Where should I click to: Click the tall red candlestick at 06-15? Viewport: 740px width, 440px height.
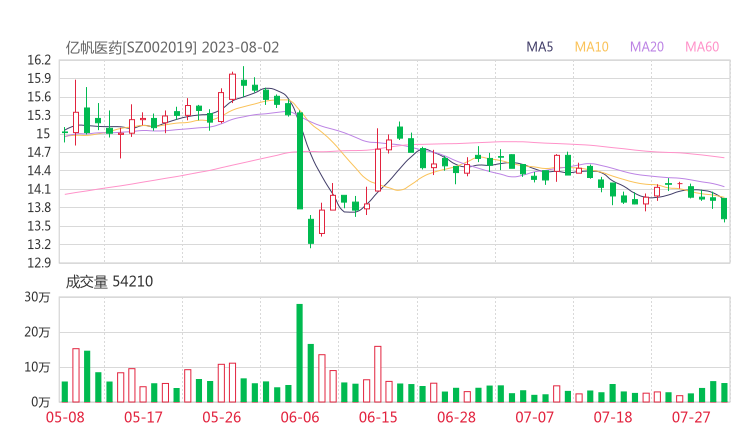[x=378, y=161]
